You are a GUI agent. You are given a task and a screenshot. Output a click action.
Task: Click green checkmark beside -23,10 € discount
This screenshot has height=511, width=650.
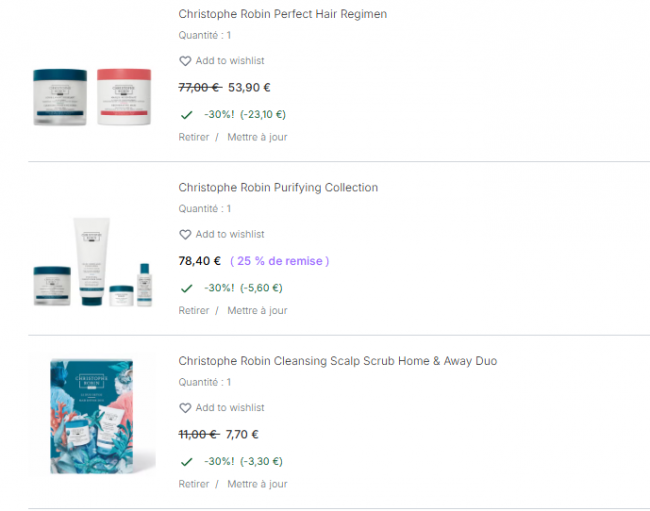[x=186, y=115]
